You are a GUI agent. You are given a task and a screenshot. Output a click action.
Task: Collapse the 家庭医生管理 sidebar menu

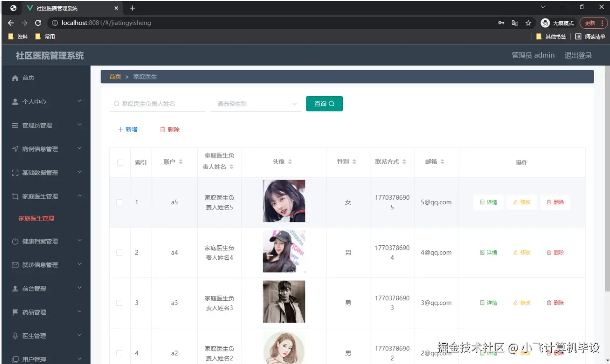click(x=79, y=196)
